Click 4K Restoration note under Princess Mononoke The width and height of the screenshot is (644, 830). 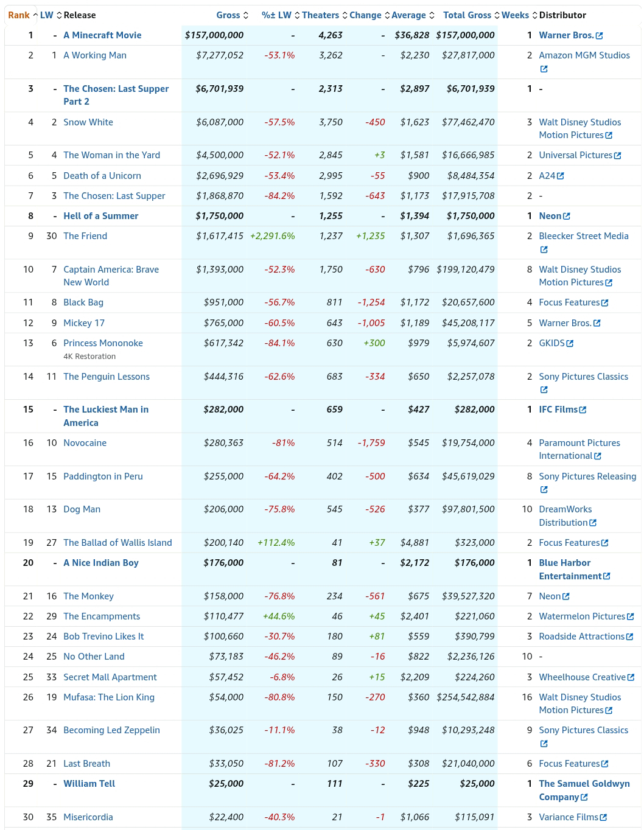click(89, 357)
